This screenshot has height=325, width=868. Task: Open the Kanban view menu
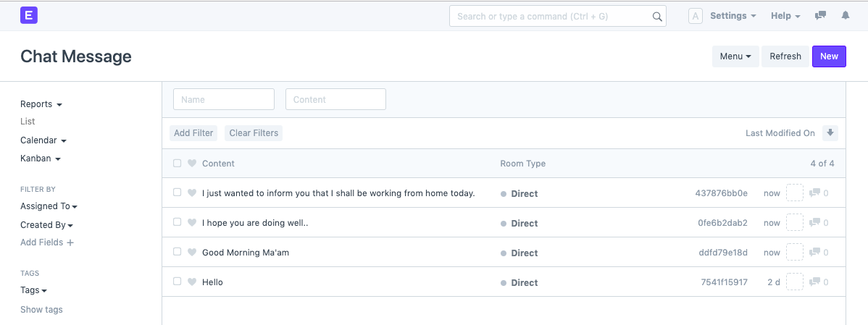40,159
